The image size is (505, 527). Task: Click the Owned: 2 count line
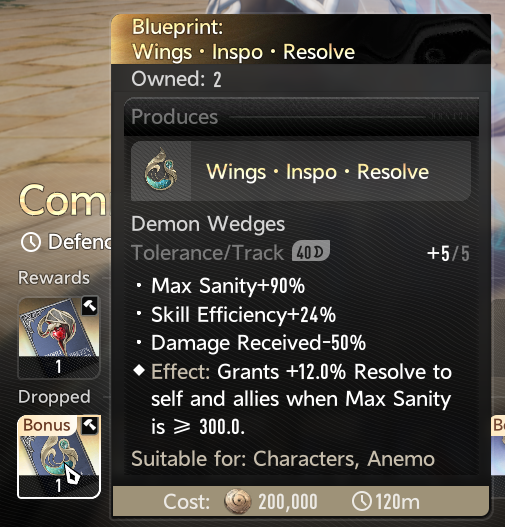click(176, 79)
